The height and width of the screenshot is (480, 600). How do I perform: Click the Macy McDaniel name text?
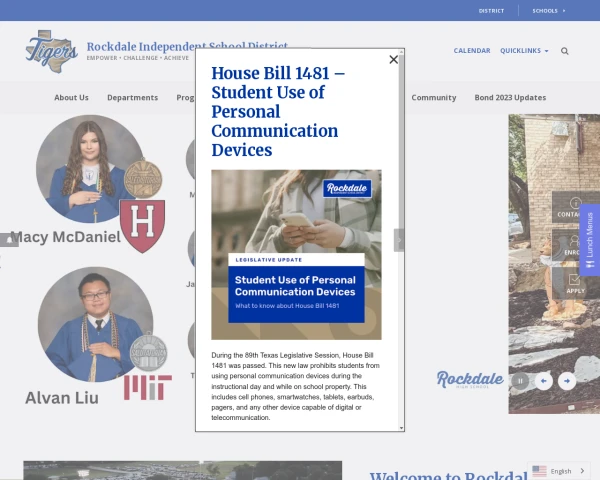[x=65, y=237]
